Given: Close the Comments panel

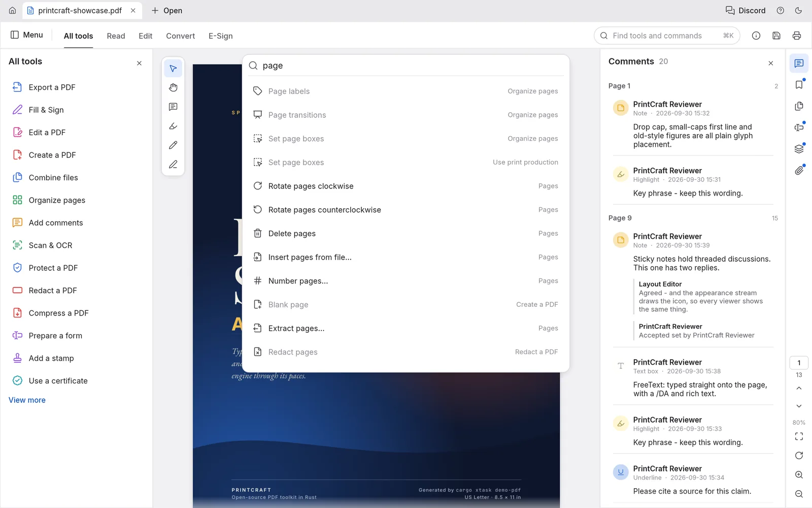Looking at the screenshot, I should coord(771,63).
